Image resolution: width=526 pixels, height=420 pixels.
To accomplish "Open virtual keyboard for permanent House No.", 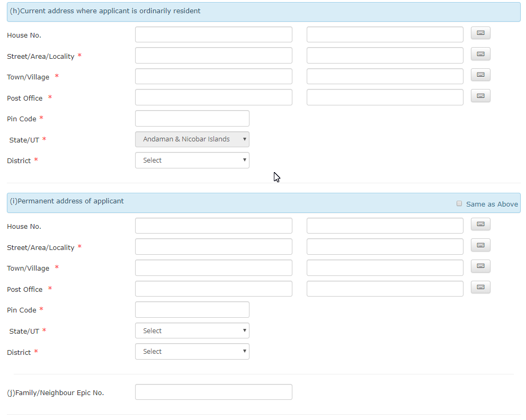I will point(480,224).
